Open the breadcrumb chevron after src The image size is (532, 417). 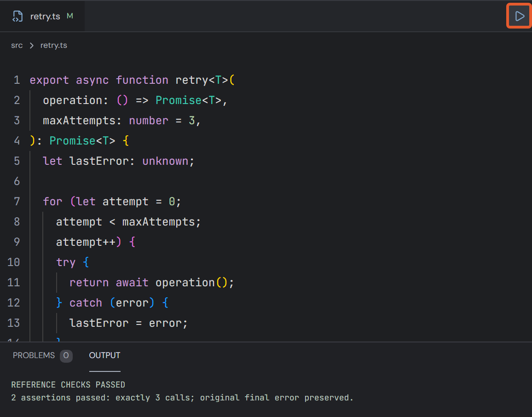pos(32,46)
